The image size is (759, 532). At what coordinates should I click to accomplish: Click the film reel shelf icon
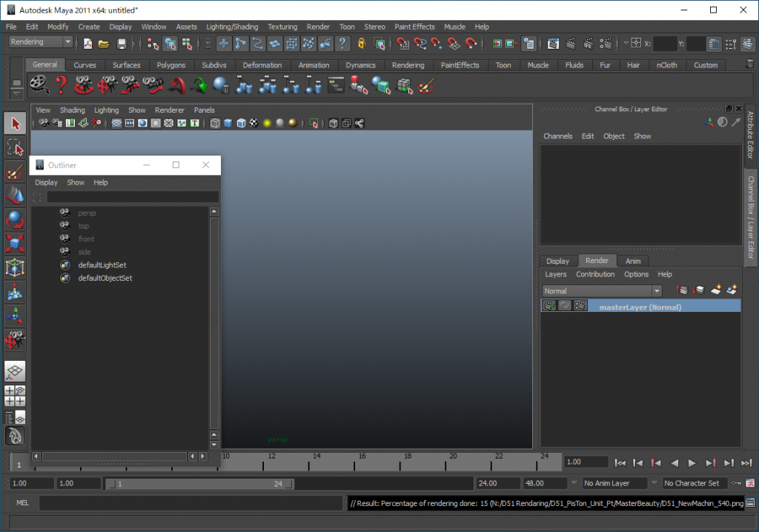39,85
